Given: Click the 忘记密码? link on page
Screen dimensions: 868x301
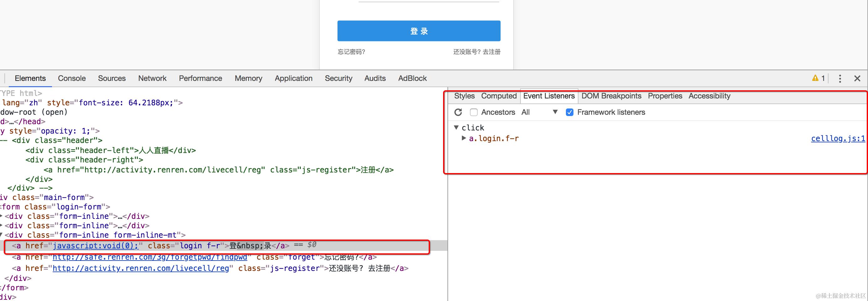Looking at the screenshot, I should click(352, 52).
